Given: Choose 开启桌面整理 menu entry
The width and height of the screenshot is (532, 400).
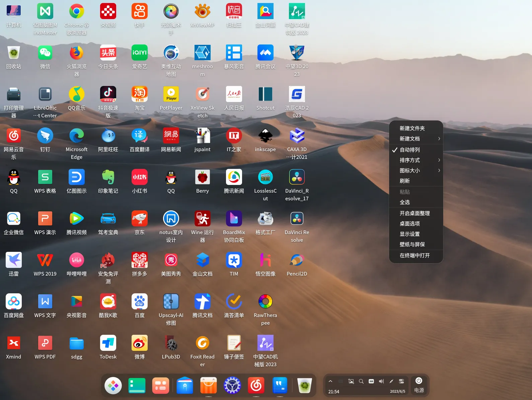Looking at the screenshot, I should click(x=416, y=213).
